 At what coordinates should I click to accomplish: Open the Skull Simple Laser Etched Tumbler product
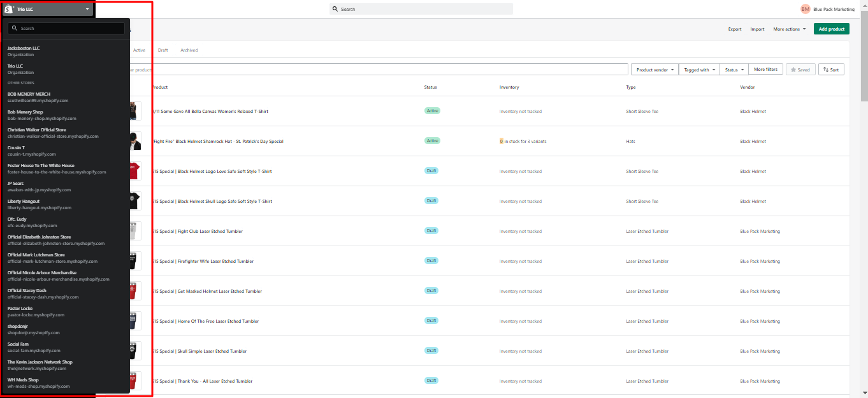[199, 351]
